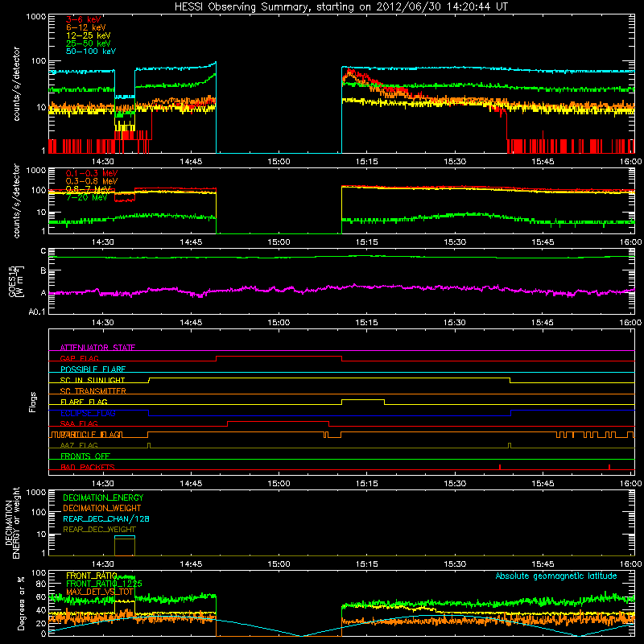Click the yellow FLARE_FLAG label

[84, 402]
